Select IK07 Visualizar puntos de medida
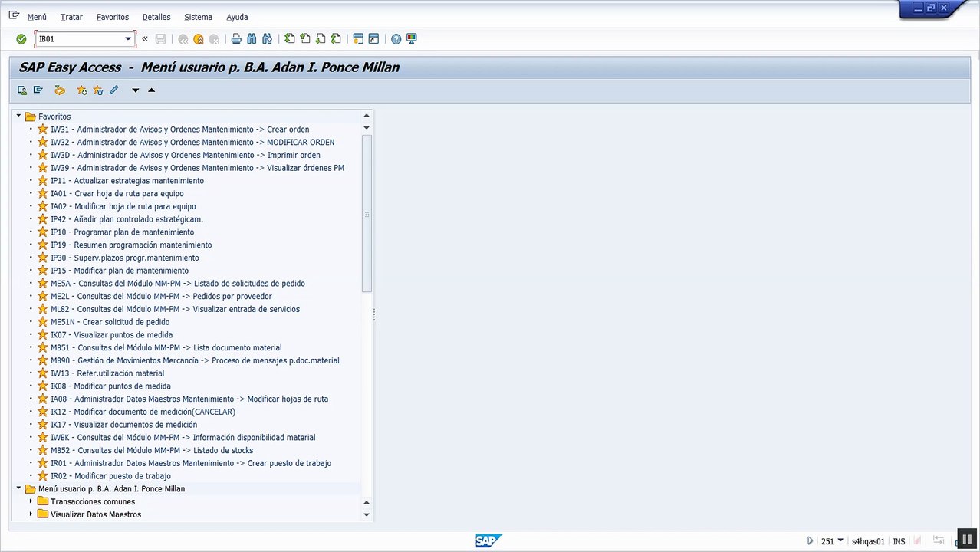The height and width of the screenshot is (552, 980). tap(111, 335)
